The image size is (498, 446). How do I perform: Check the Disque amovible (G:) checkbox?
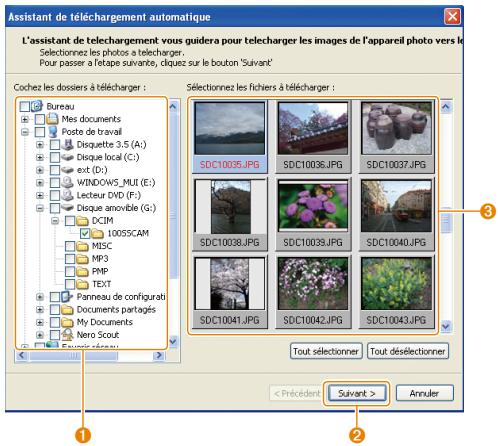coord(55,208)
